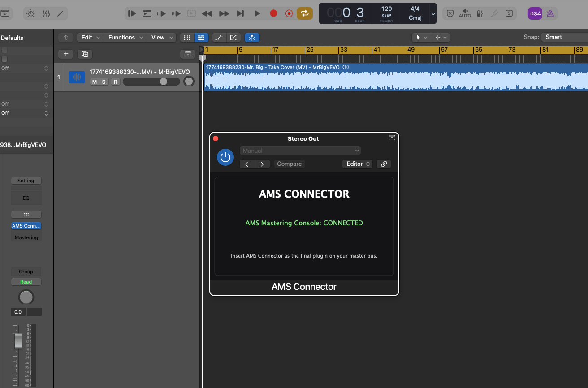Click the Rewind transport button
Image resolution: width=588 pixels, height=388 pixels.
coord(207,13)
